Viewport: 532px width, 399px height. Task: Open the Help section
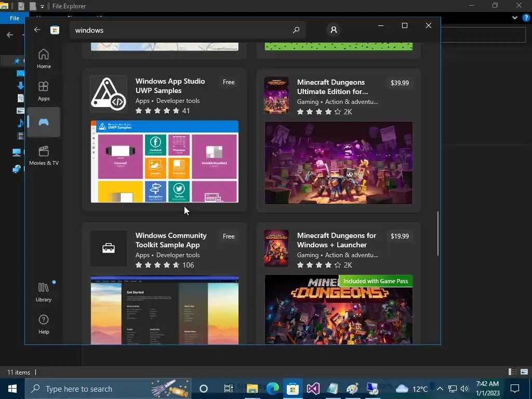[x=44, y=324]
